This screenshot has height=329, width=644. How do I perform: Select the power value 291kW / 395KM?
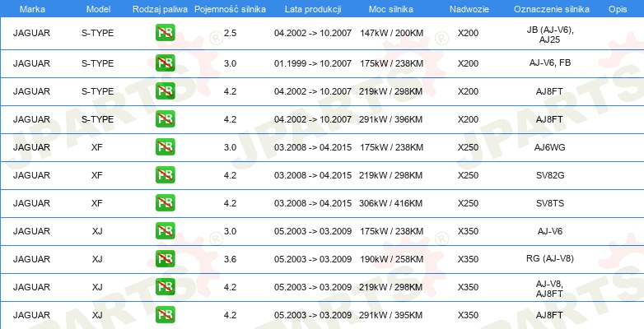[x=391, y=315]
